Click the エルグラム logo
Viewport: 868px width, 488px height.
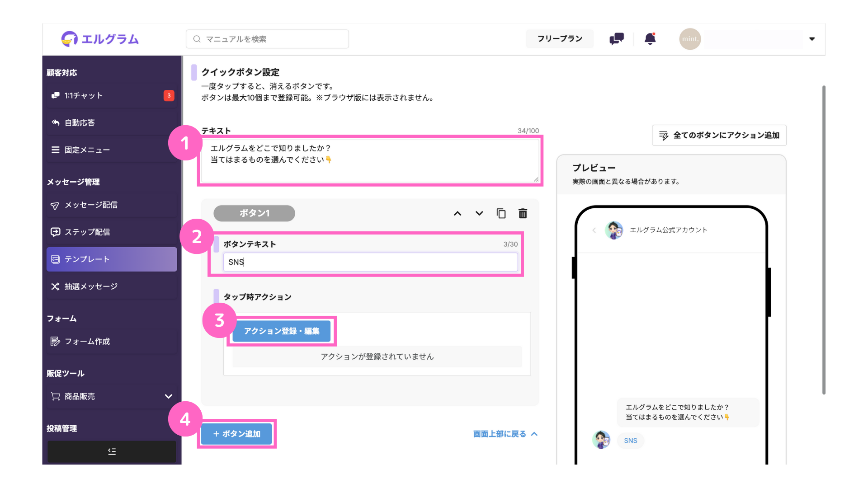[100, 39]
